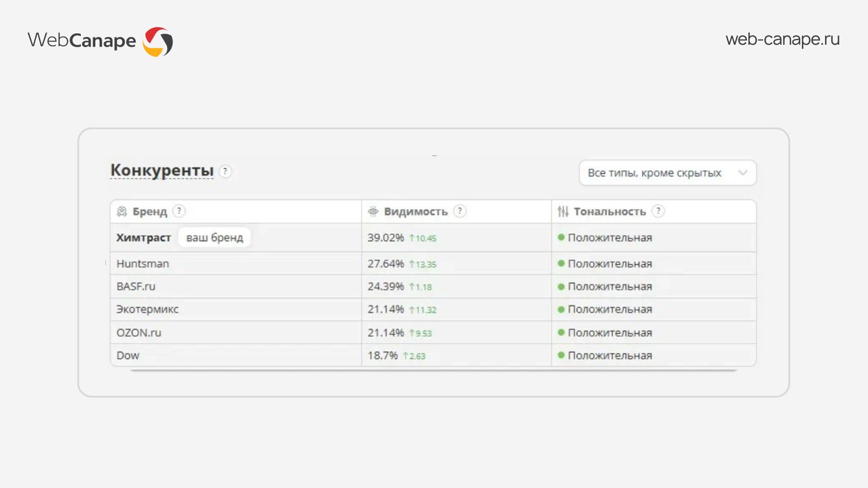Open the web-canape.ru link
This screenshot has width=868, height=488.
coord(782,39)
